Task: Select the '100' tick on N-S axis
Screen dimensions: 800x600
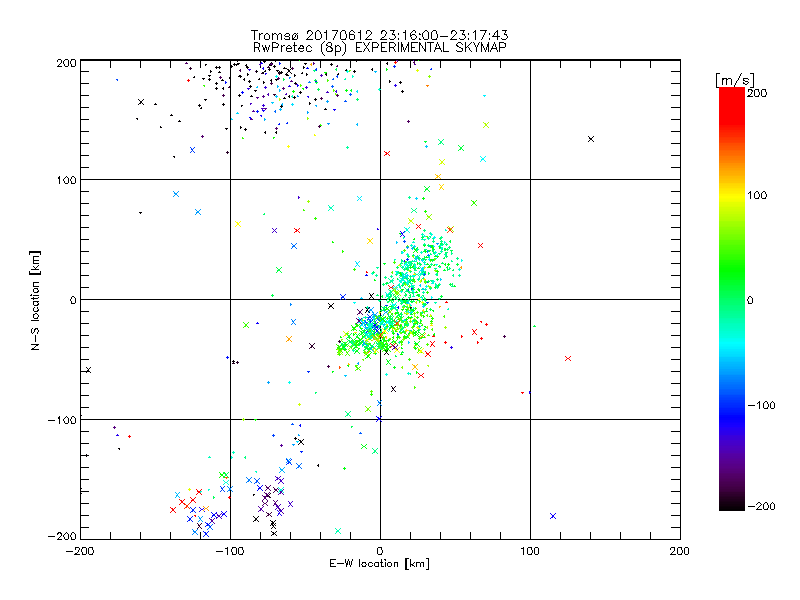Action: coord(66,180)
